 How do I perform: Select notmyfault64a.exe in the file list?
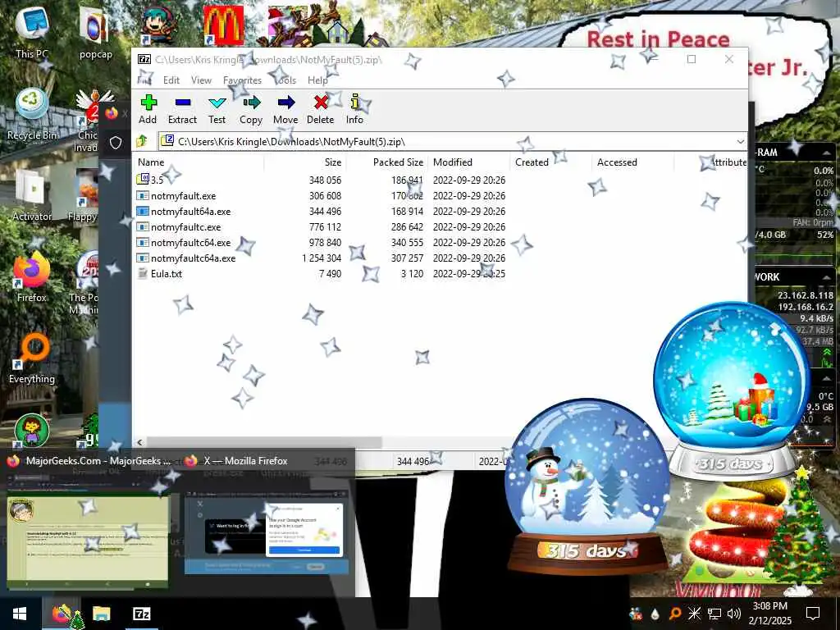coord(322,211)
